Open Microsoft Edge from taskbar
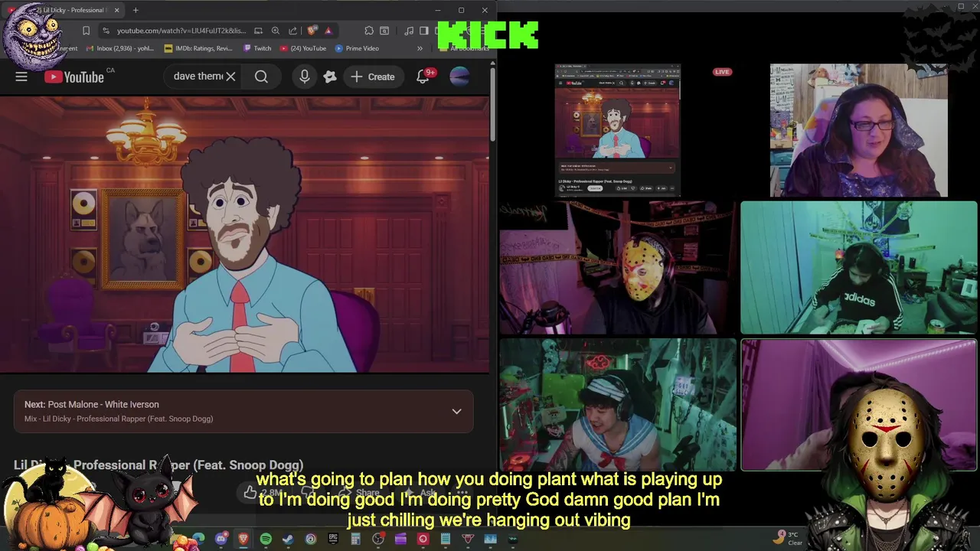This screenshot has height=551, width=980. click(198, 539)
